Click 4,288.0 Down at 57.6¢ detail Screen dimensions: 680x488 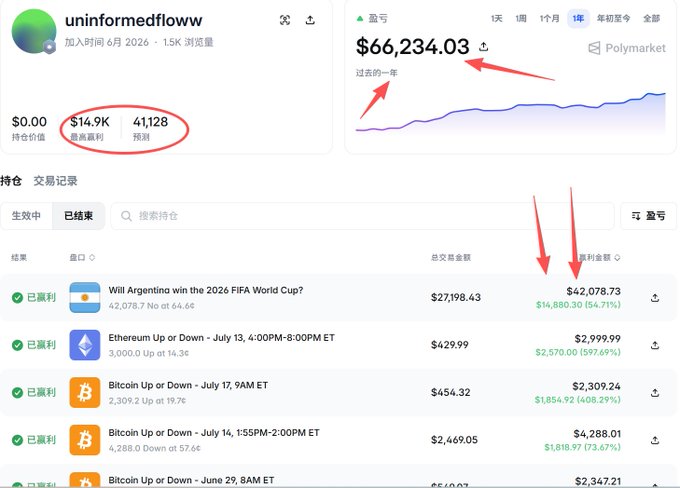(x=154, y=448)
